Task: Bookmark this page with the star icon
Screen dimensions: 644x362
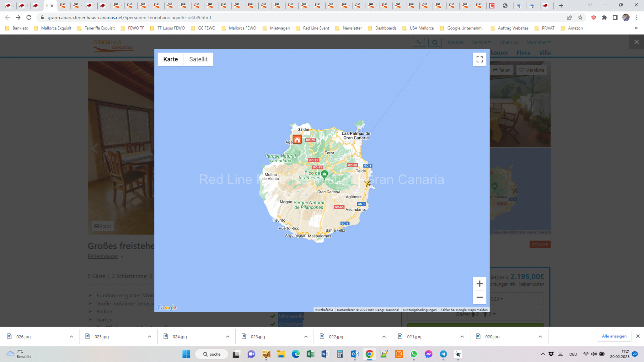Action: tap(580, 18)
